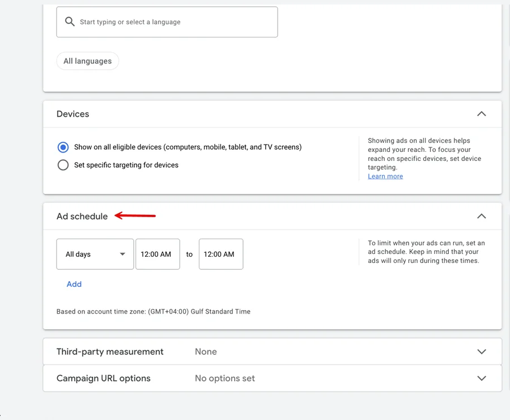This screenshot has width=510, height=420.
Task: Click the Devices section header
Action: click(x=272, y=114)
